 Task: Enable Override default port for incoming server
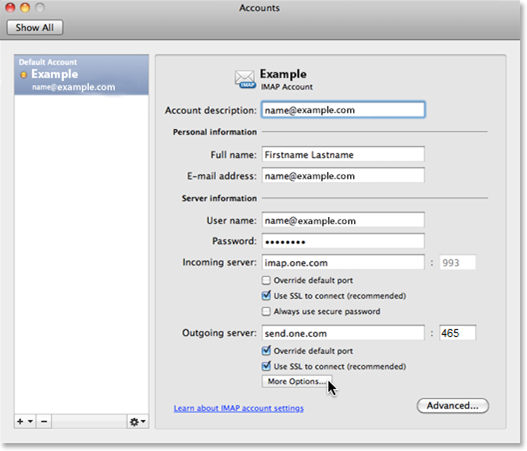coord(266,280)
